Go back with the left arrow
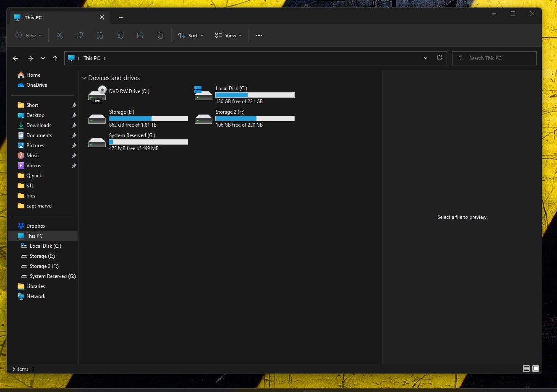This screenshot has height=392, width=557. coord(16,58)
